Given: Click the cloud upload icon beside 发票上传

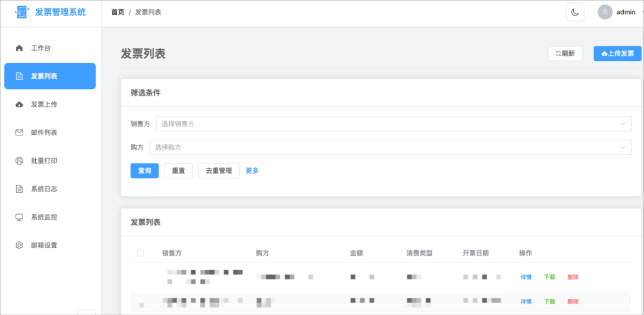Looking at the screenshot, I should (x=19, y=104).
